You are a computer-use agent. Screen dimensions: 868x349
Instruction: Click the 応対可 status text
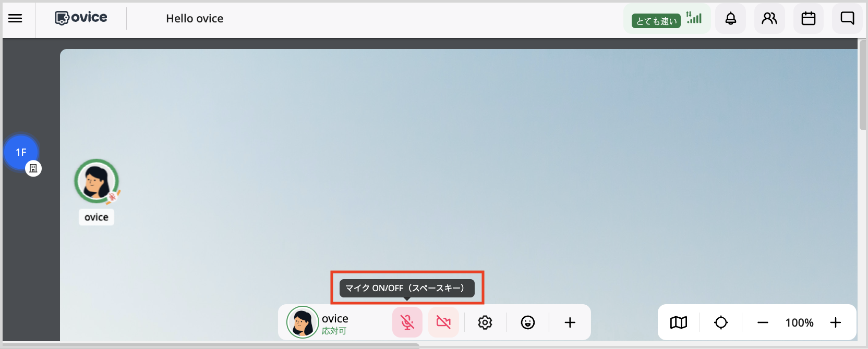click(334, 331)
